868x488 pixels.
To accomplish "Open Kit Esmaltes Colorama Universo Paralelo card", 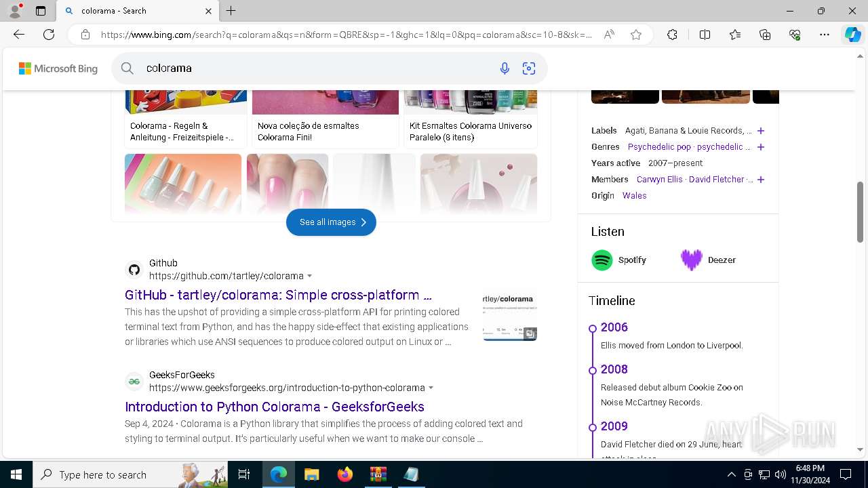I will point(471,119).
